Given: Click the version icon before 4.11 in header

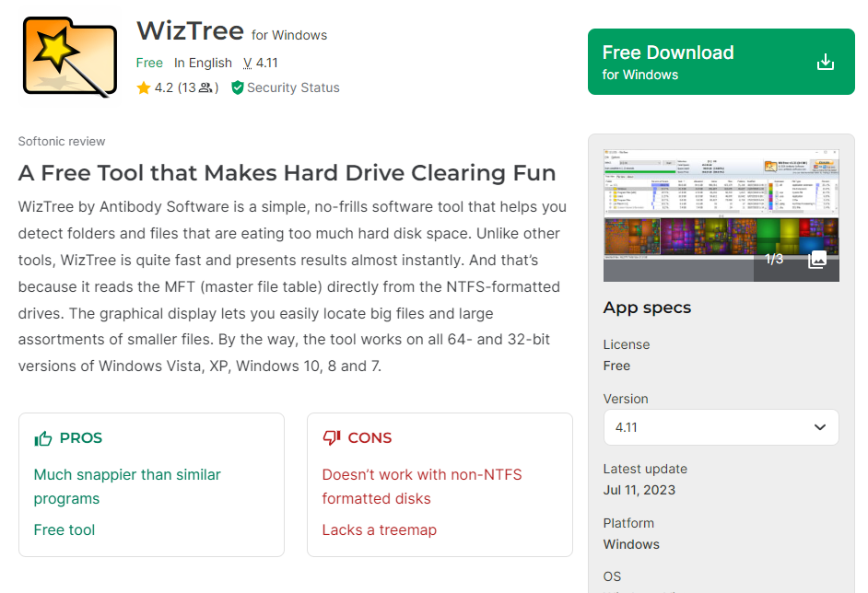Looking at the screenshot, I should [248, 64].
